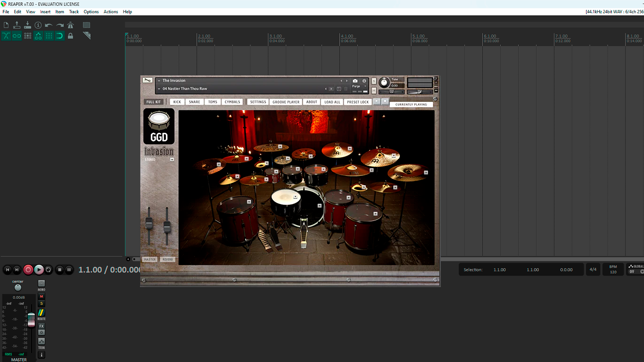Open the Edit menu
The height and width of the screenshot is (362, 644).
[x=17, y=12]
